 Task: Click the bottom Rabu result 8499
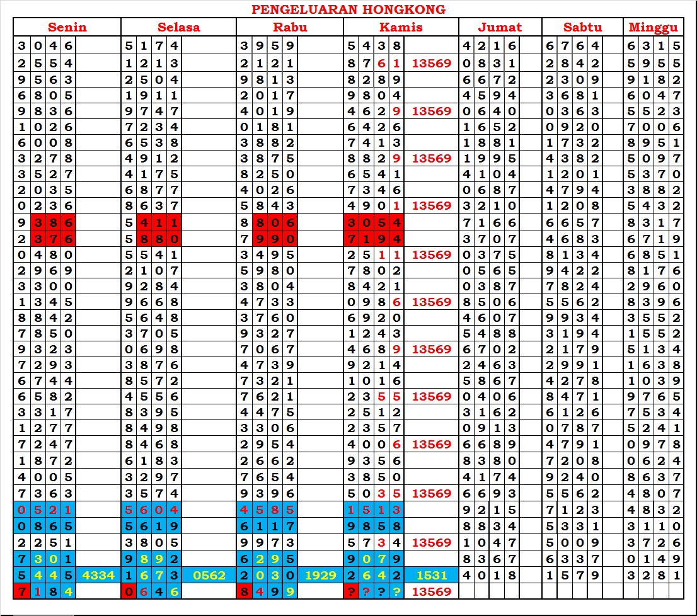pos(267,591)
